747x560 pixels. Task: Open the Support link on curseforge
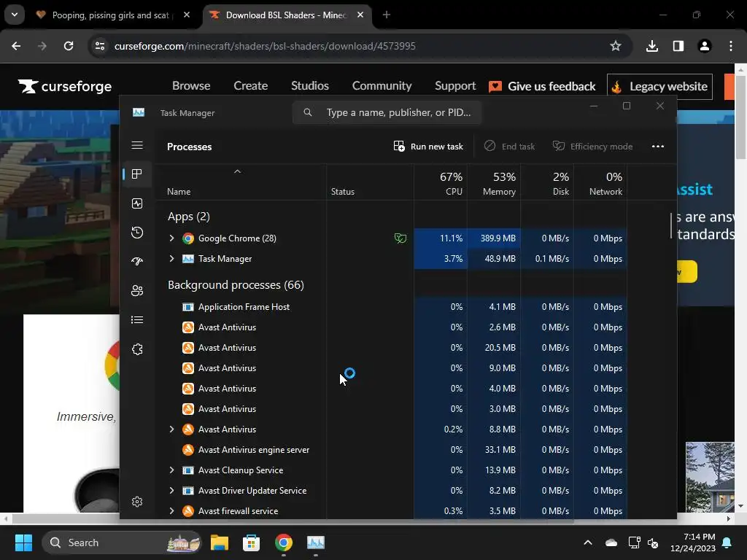[455, 86]
